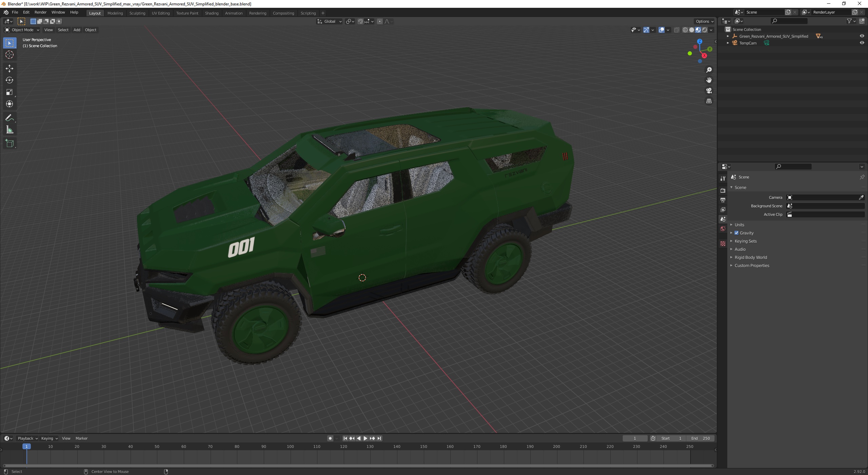Enable auto keying record button
This screenshot has height=475, width=868.
pyautogui.click(x=330, y=438)
